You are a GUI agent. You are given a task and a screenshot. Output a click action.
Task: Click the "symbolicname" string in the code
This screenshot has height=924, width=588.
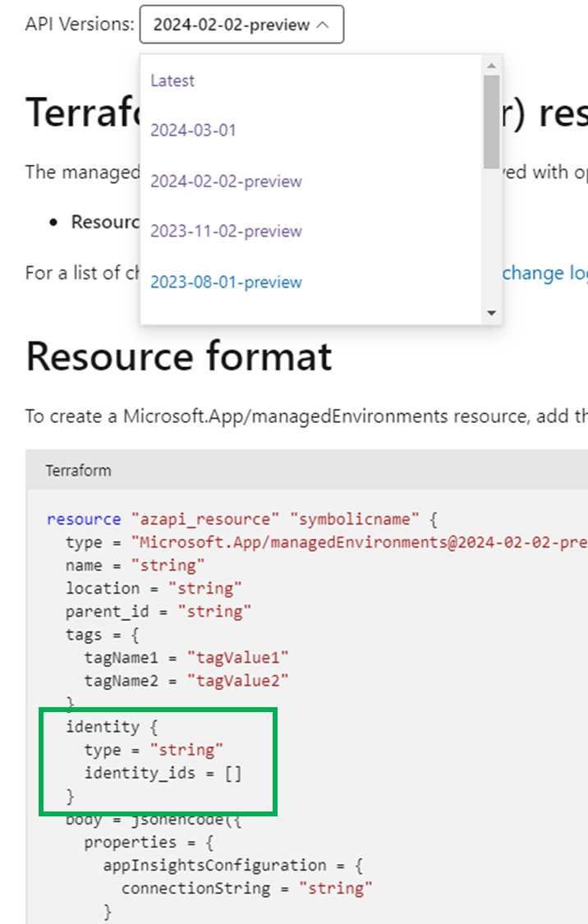[354, 519]
